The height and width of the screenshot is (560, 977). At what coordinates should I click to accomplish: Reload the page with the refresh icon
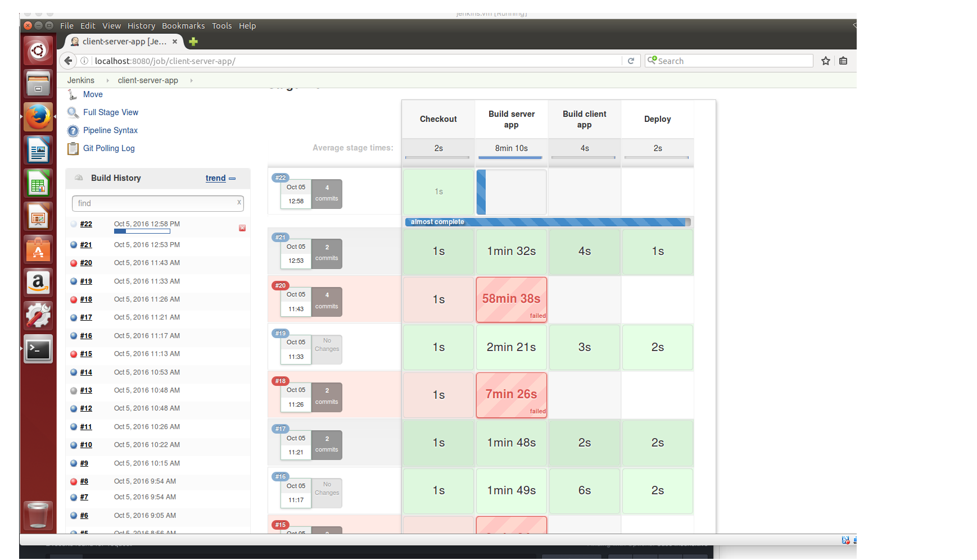(x=631, y=61)
